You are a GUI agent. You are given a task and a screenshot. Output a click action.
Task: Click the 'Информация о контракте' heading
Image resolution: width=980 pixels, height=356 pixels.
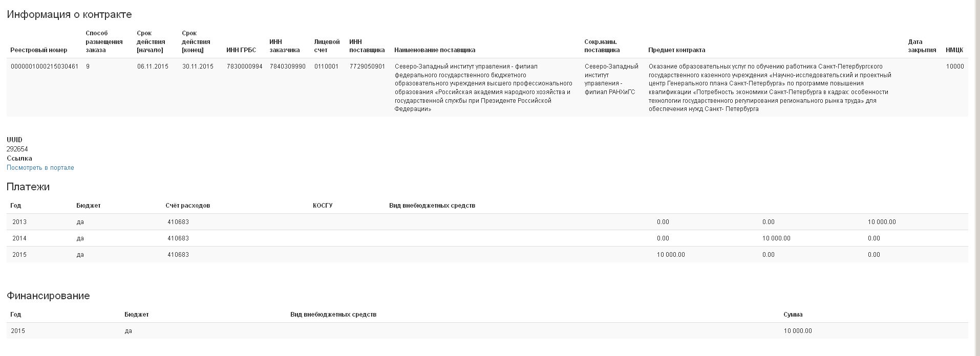[69, 14]
